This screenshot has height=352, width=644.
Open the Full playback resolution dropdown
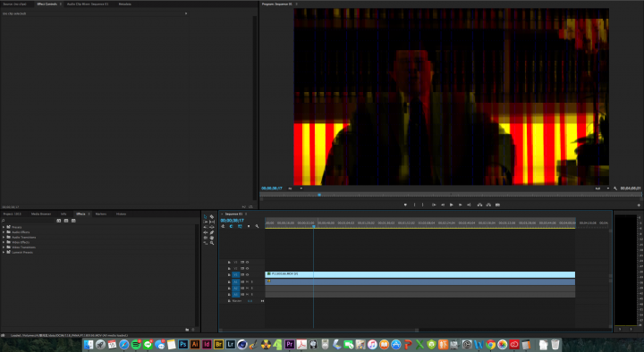603,189
